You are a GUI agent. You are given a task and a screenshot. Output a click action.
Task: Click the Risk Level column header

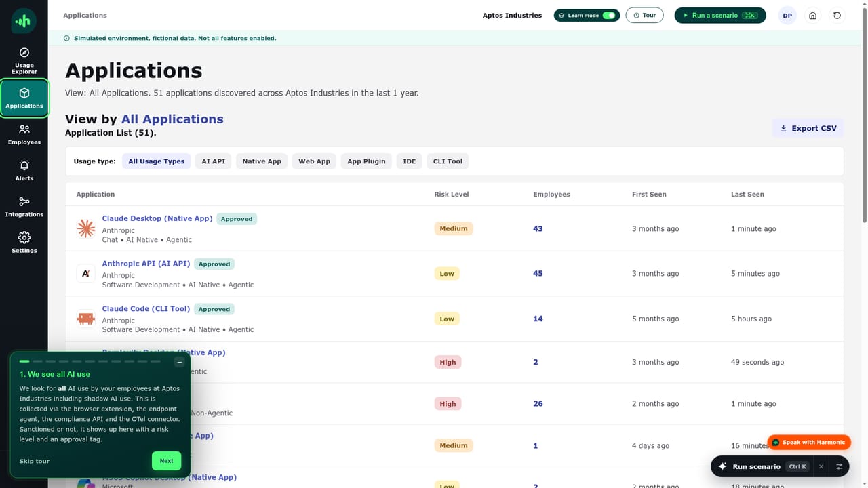[x=452, y=195]
